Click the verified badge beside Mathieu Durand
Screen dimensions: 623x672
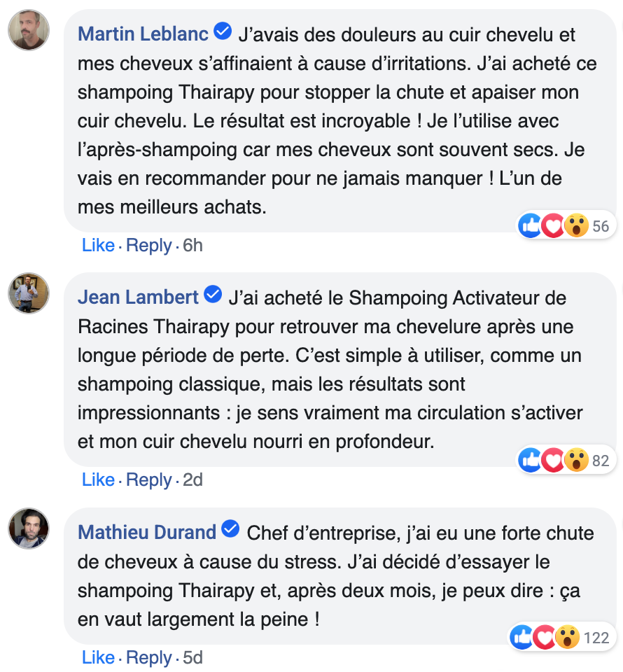point(230,531)
